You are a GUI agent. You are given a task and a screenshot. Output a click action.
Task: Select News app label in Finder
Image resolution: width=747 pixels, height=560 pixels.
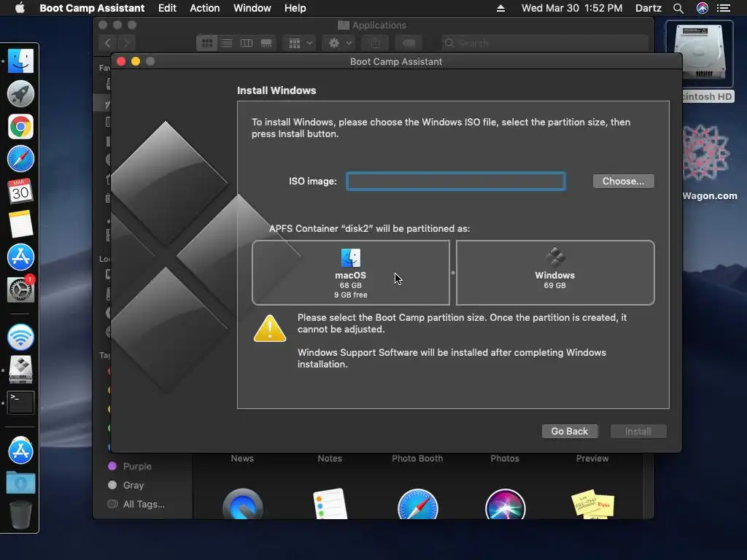click(x=242, y=458)
